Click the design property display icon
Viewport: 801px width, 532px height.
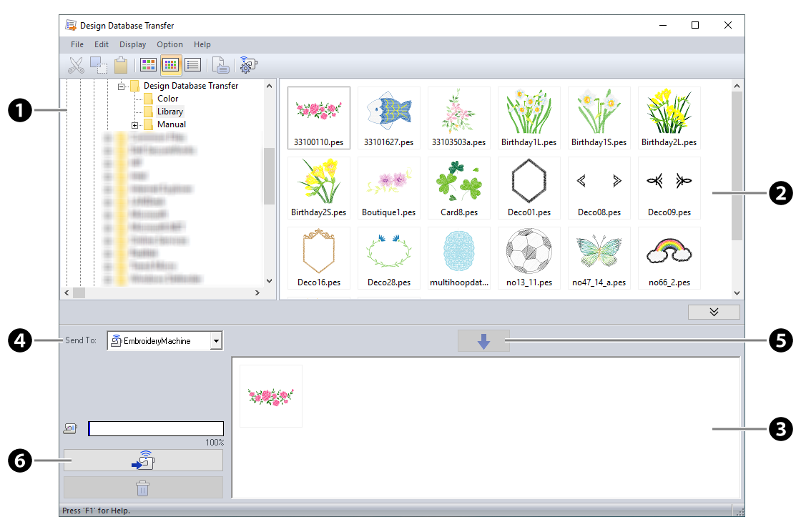click(221, 65)
